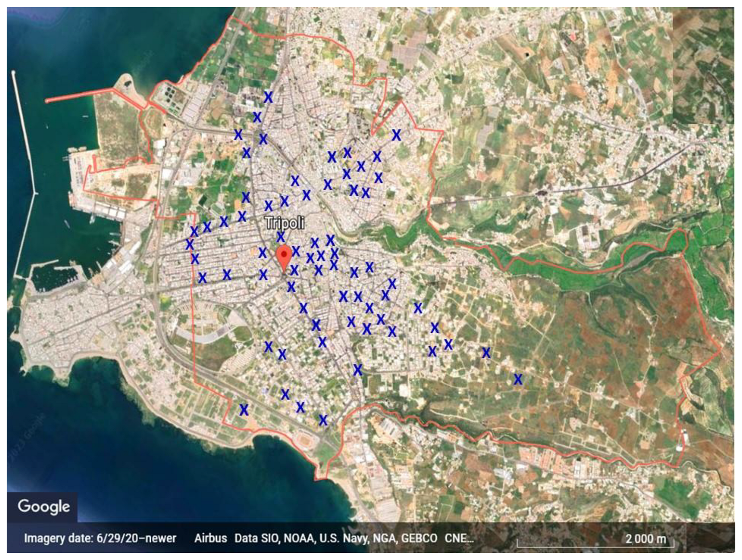The height and width of the screenshot is (560, 742).
Task: Click the isolated blue X in northeast boundary corner
Action: (x=396, y=135)
